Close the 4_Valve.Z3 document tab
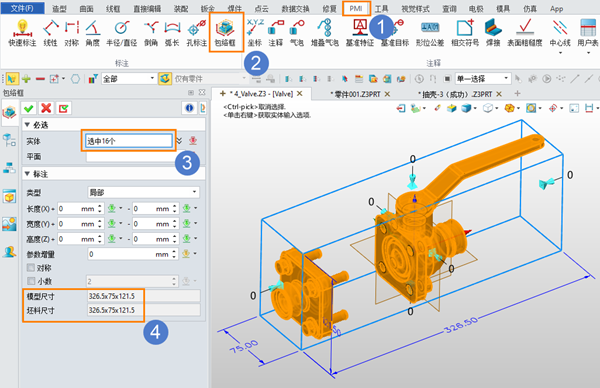600x388 pixels. click(x=300, y=93)
